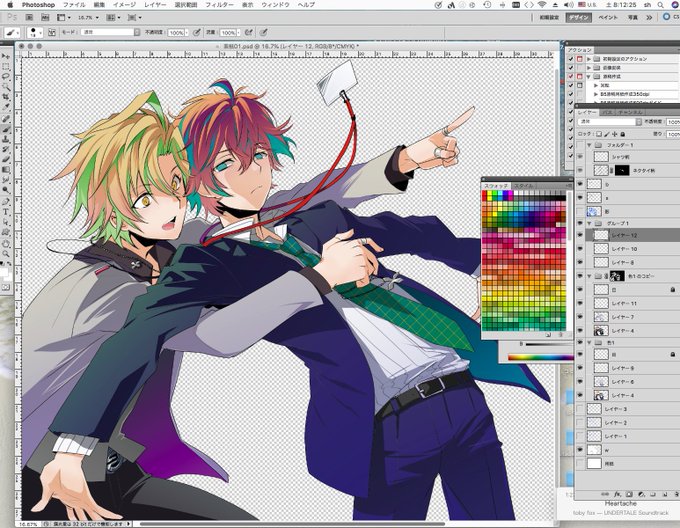This screenshot has height=528, width=680.
Task: Click the lock image pixels brush icon
Action: (x=607, y=134)
